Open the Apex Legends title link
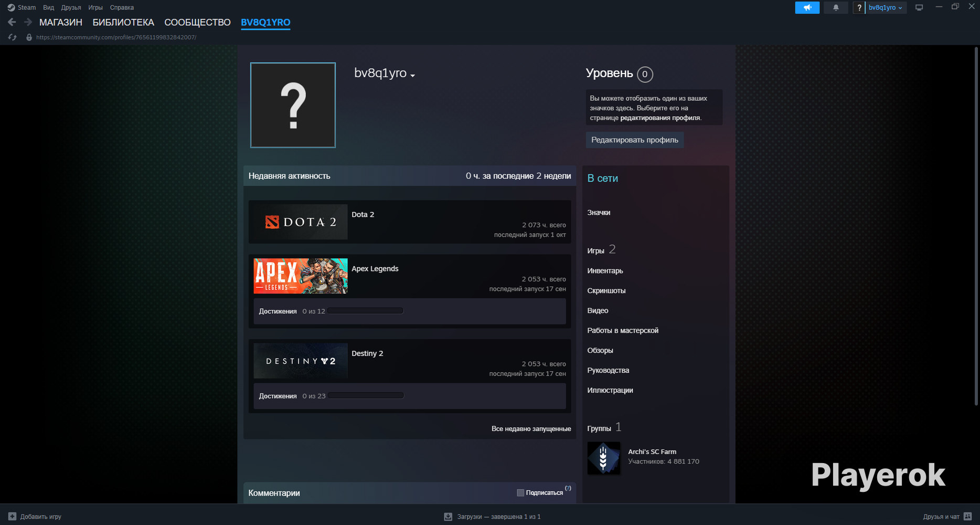 point(375,269)
